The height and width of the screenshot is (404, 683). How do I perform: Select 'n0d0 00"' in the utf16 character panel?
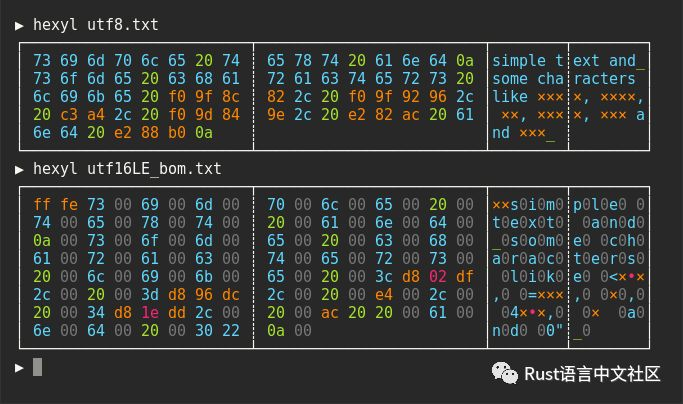[527, 330]
